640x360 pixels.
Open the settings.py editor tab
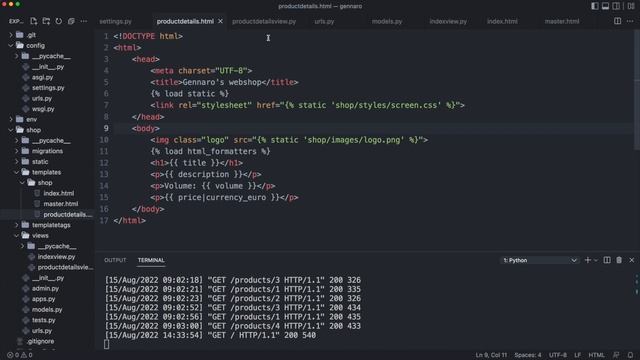pyautogui.click(x=116, y=21)
